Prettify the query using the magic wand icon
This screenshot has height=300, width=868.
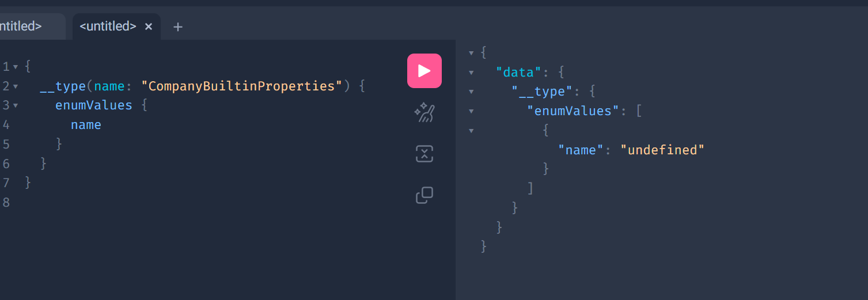point(424,113)
